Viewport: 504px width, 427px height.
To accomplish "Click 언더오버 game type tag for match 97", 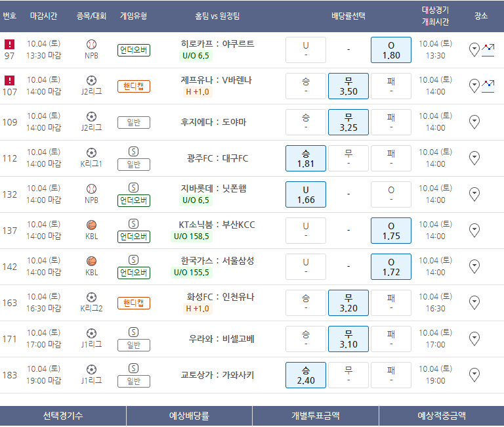I will click(x=134, y=50).
